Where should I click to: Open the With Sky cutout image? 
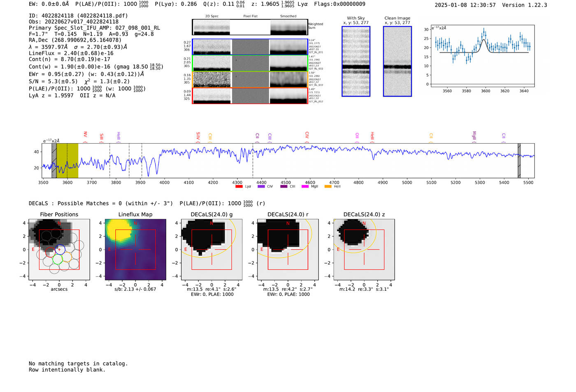click(x=356, y=61)
